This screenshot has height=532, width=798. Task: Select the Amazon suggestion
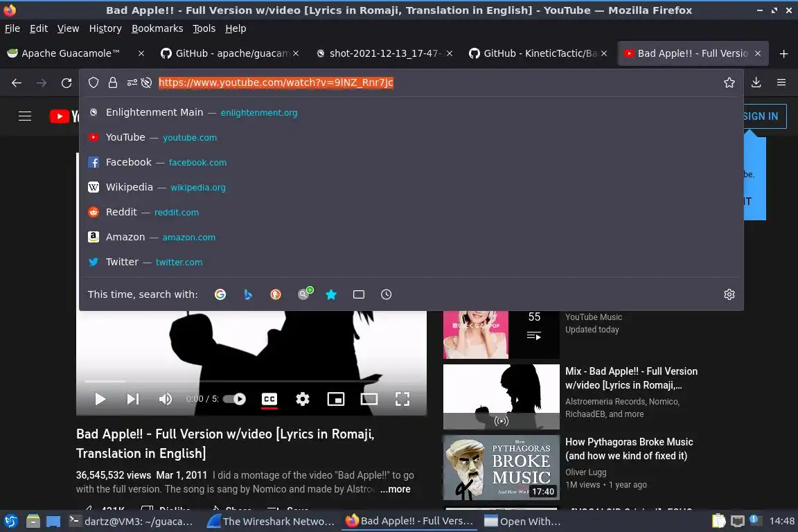click(x=411, y=237)
